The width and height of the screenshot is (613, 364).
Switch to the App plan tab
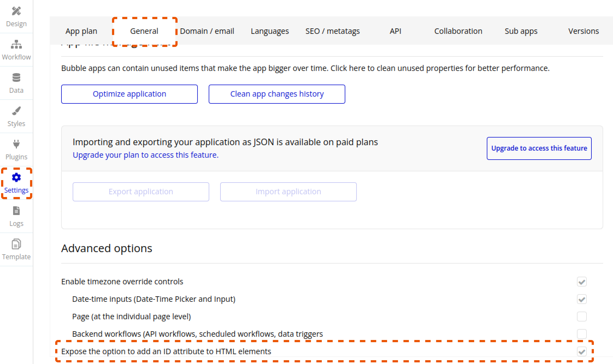(81, 31)
